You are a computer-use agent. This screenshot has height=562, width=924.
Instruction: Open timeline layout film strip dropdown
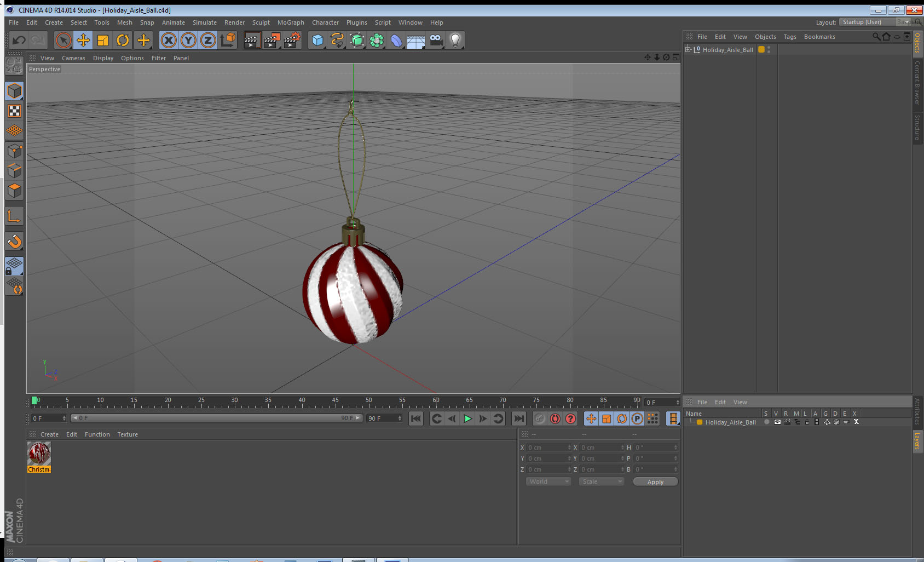[x=673, y=418]
